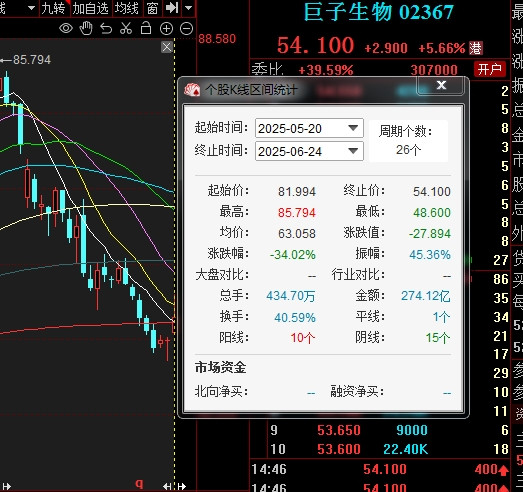Click the 港 market badge next to the price
Viewport: 523px width, 492px height.
tap(476, 48)
